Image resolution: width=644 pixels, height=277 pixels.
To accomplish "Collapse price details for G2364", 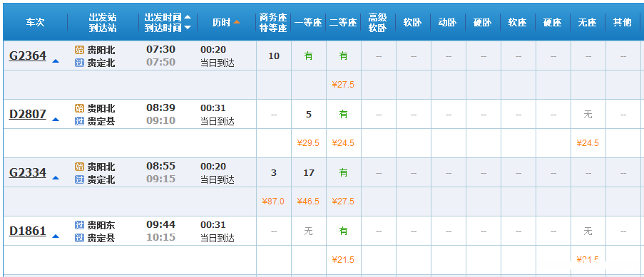I will pos(56,61).
